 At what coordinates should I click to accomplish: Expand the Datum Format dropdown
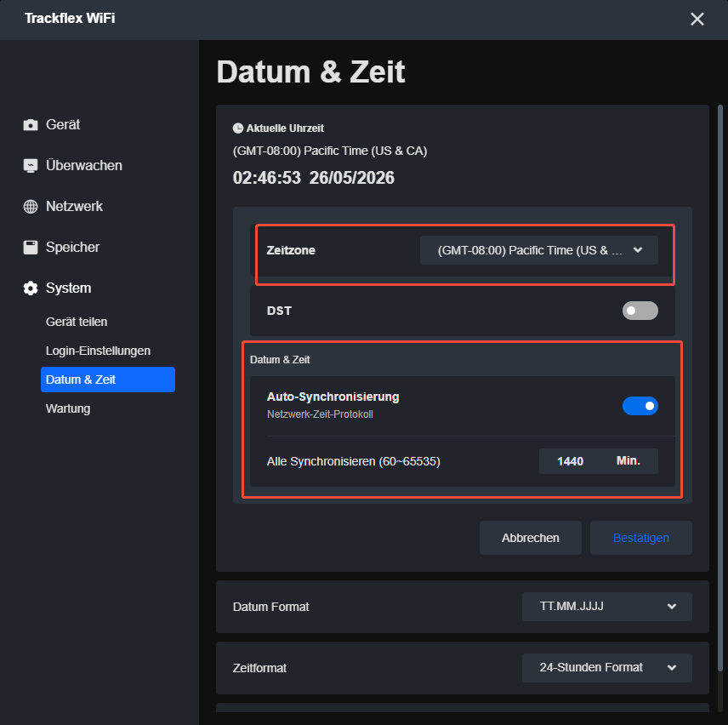(x=607, y=607)
